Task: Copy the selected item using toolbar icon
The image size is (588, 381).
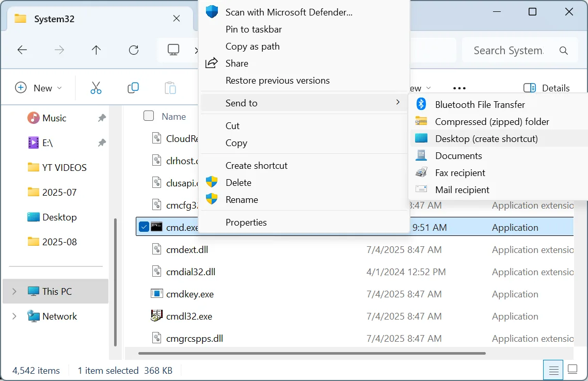Action: click(x=133, y=88)
